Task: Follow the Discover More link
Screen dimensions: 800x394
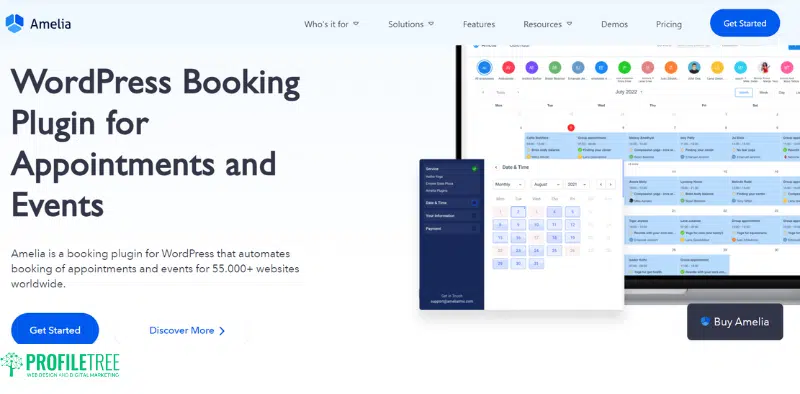Action: 187,330
